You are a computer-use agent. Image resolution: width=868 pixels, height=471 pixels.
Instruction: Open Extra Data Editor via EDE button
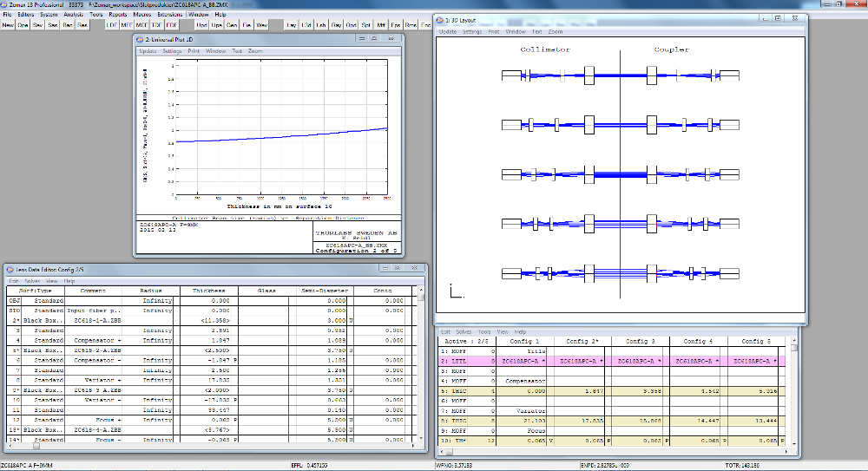pos(172,25)
